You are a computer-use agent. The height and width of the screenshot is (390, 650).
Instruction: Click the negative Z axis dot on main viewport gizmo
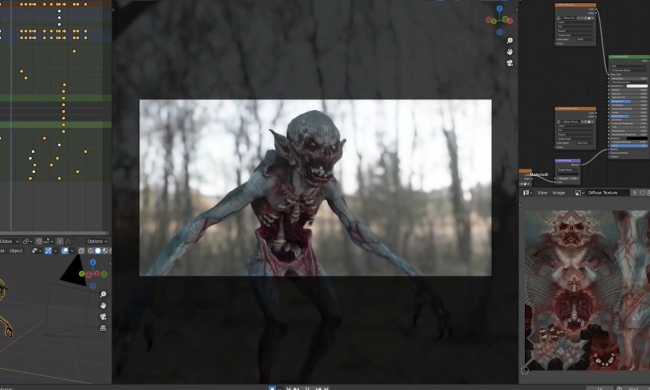[x=500, y=32]
